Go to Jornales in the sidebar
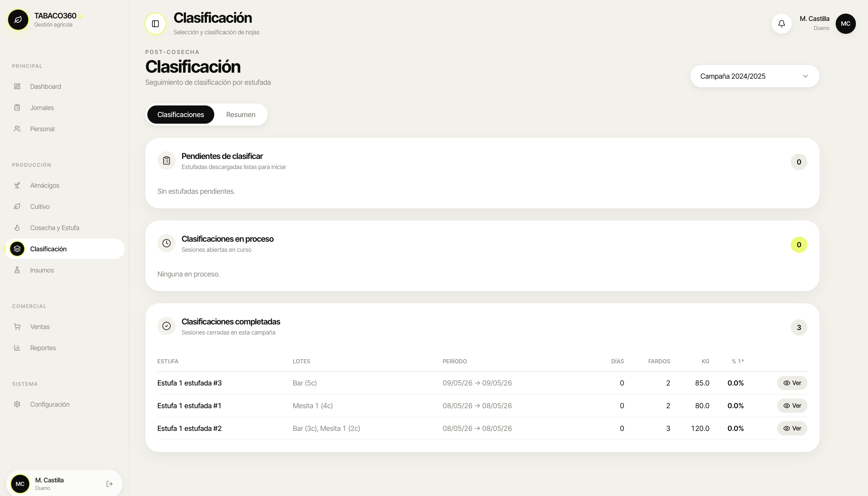This screenshot has width=868, height=496. coord(65,108)
